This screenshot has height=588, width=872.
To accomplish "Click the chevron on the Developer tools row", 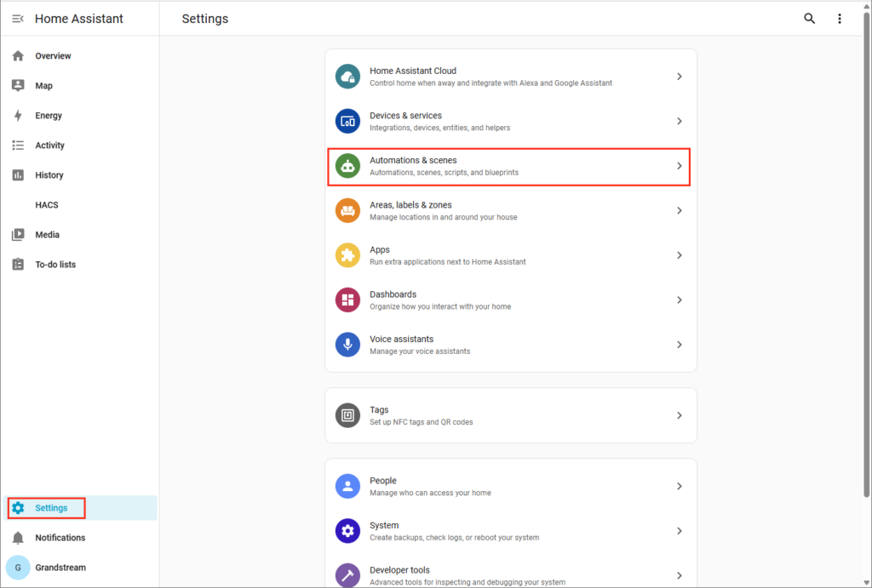I will pos(679,575).
